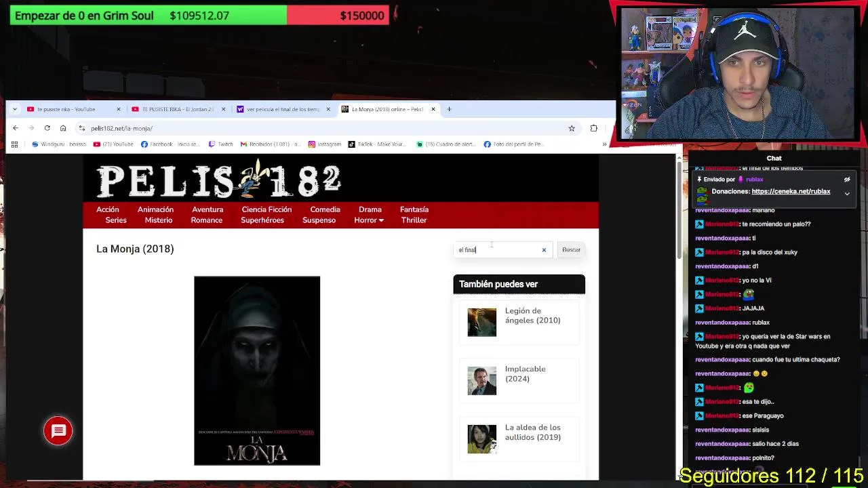The height and width of the screenshot is (488, 868).
Task: Close the 'TE PUSISTE RIKA - El Jordan 23' tab
Action: coord(223,109)
